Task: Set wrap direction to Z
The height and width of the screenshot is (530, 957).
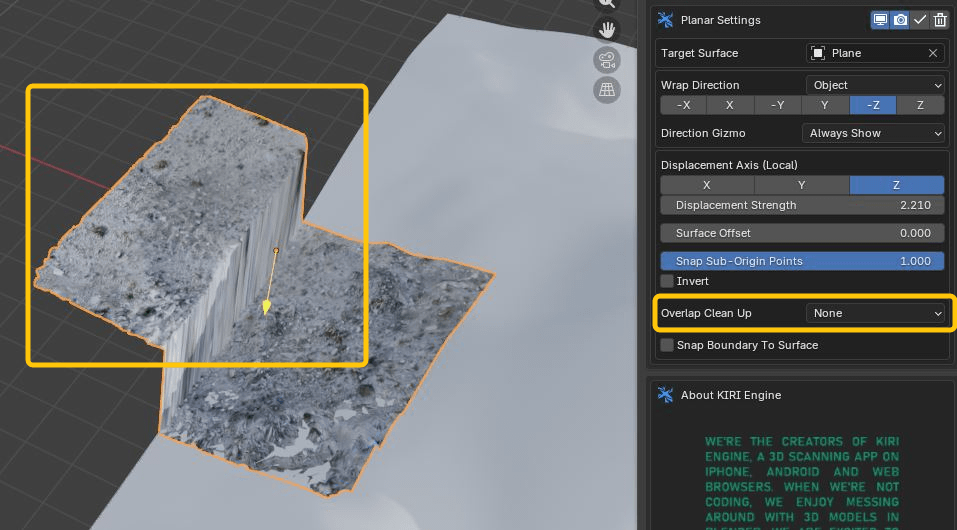Action: (920, 105)
